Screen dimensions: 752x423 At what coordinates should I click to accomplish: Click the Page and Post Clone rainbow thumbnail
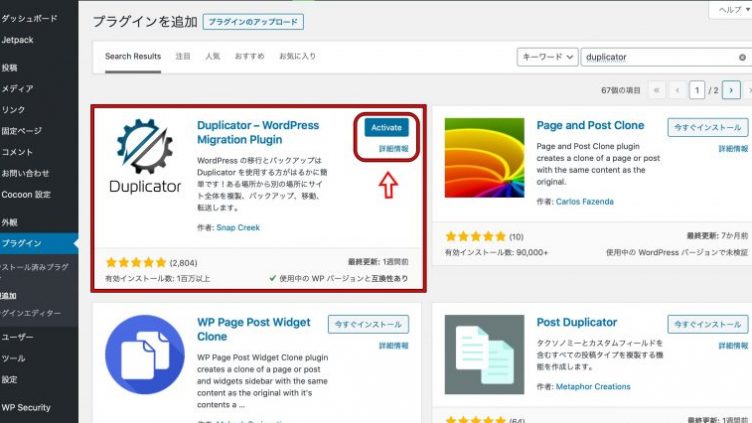pyautogui.click(x=484, y=158)
